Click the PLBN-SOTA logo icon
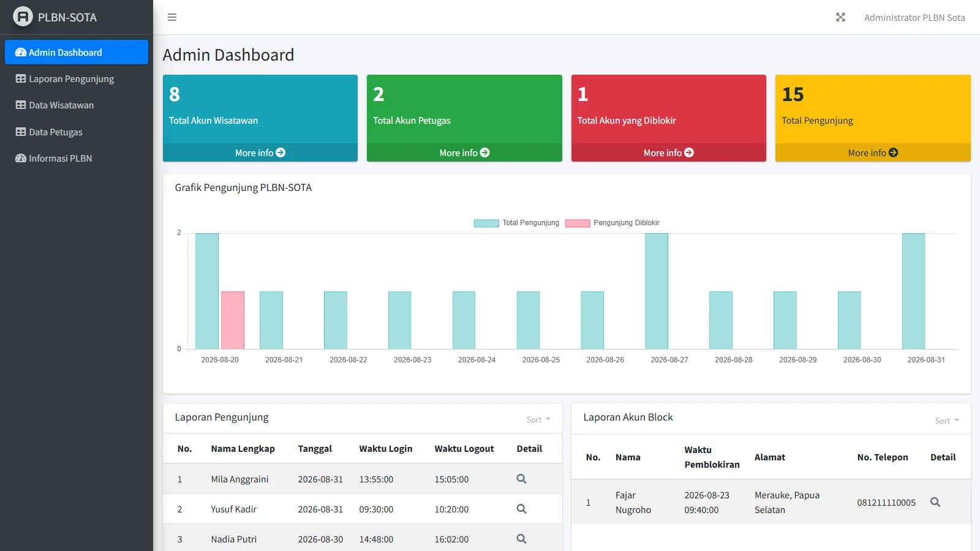This screenshot has height=551, width=980. coord(23,17)
